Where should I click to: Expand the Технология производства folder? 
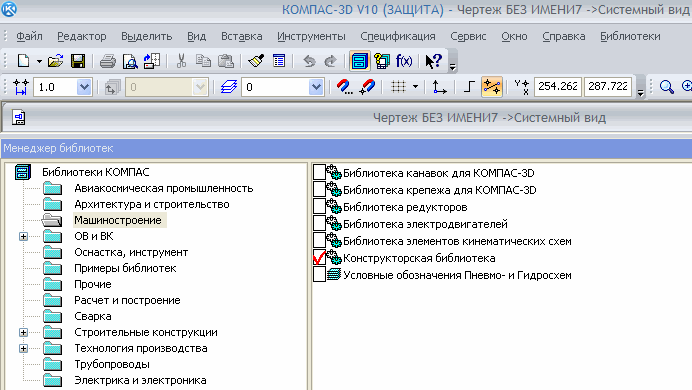[23, 349]
